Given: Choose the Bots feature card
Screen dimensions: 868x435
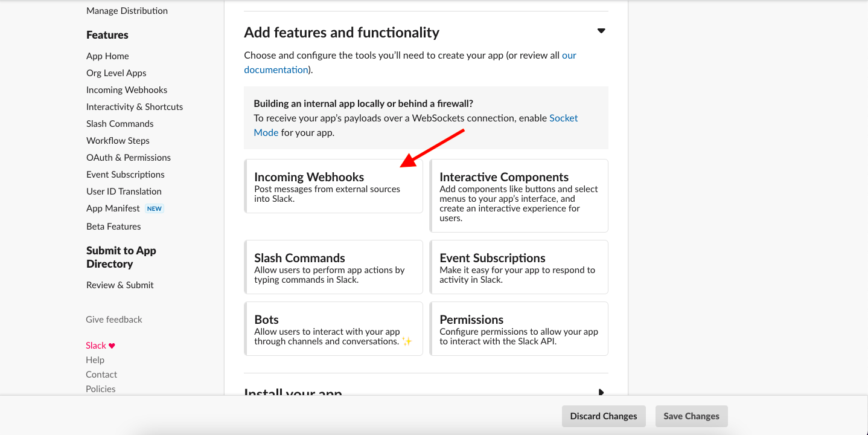Looking at the screenshot, I should tap(334, 329).
